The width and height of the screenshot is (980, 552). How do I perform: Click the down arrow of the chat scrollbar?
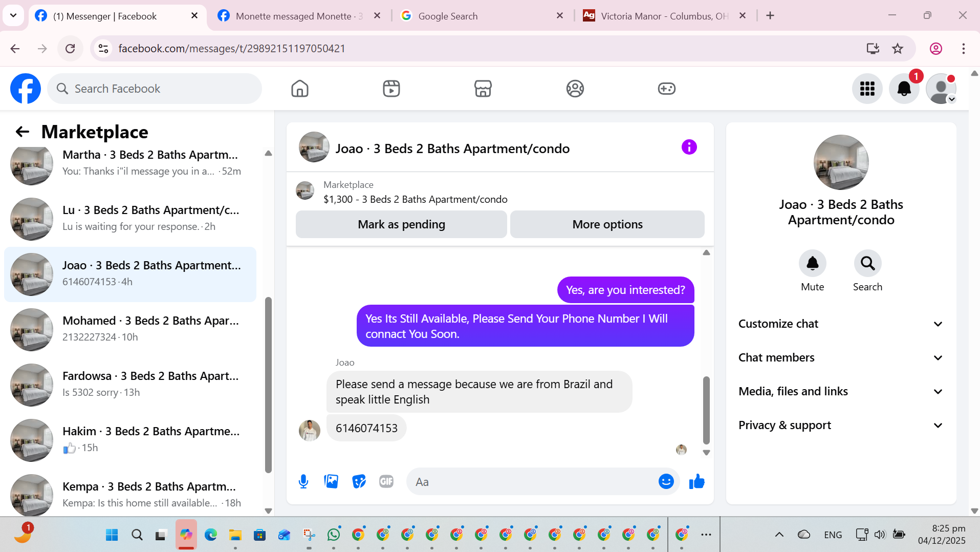pos(706,453)
